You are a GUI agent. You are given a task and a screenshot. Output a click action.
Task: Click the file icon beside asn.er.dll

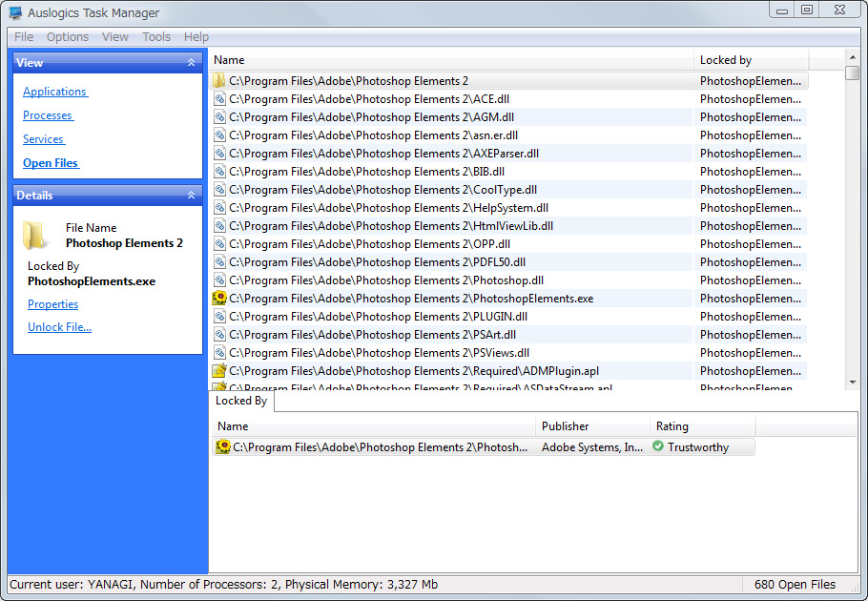click(x=219, y=135)
